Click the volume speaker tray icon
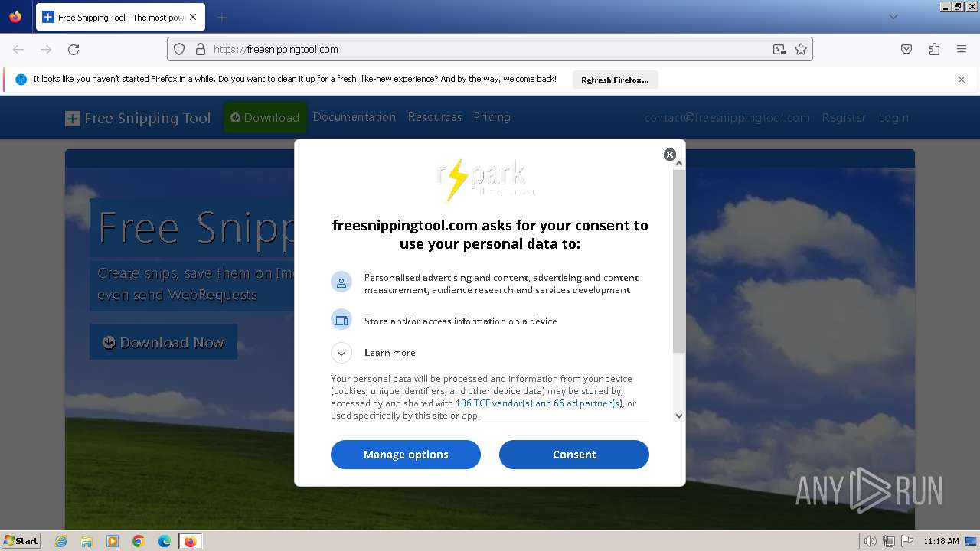980x551 pixels. [x=871, y=541]
